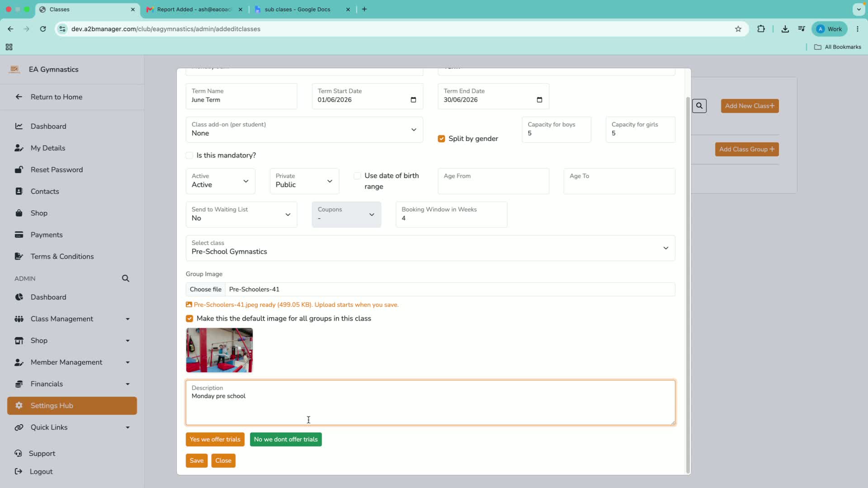The image size is (868, 488).
Task: Click the modal vertical scrollbar
Action: coord(688,285)
